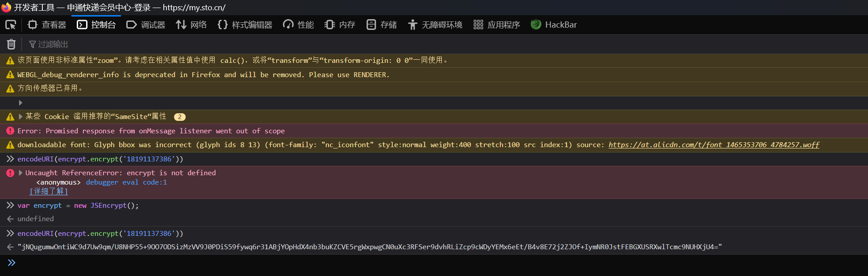
Task: Select the 方向传感器已弃用 warning text
Action: point(50,88)
